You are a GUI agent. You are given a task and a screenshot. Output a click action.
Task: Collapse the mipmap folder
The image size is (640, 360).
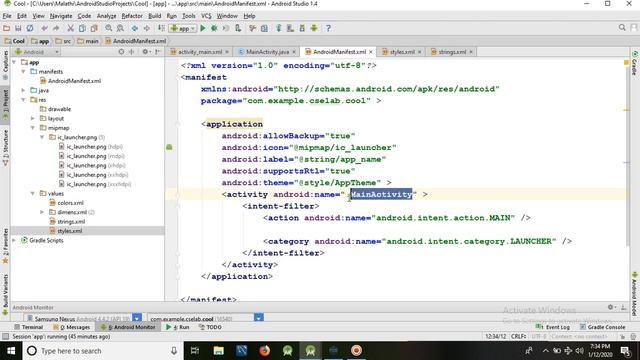tap(33, 128)
